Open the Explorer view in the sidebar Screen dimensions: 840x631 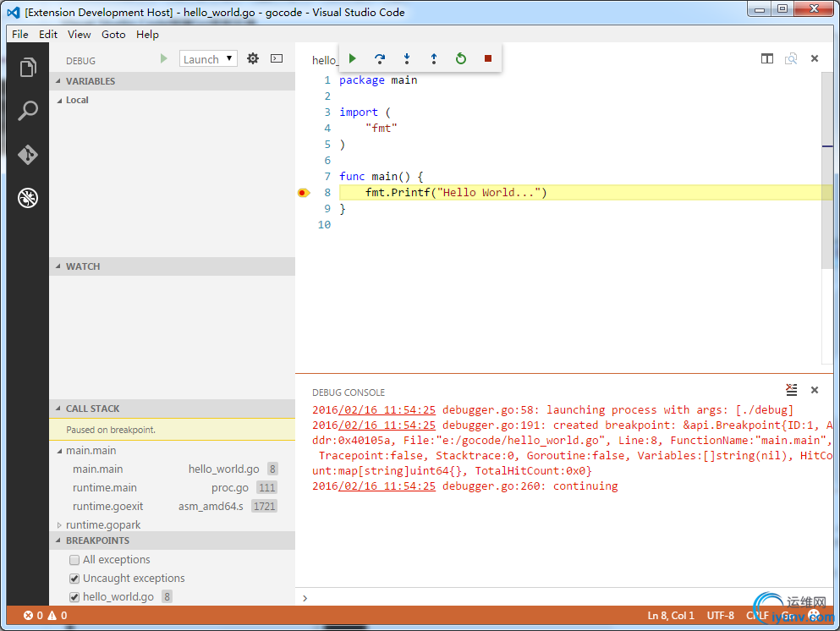(x=28, y=68)
